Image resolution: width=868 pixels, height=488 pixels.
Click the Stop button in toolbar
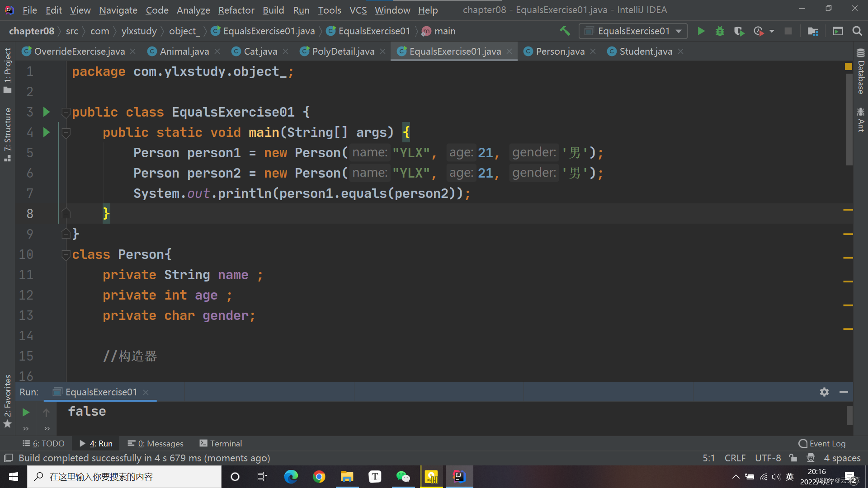(788, 31)
